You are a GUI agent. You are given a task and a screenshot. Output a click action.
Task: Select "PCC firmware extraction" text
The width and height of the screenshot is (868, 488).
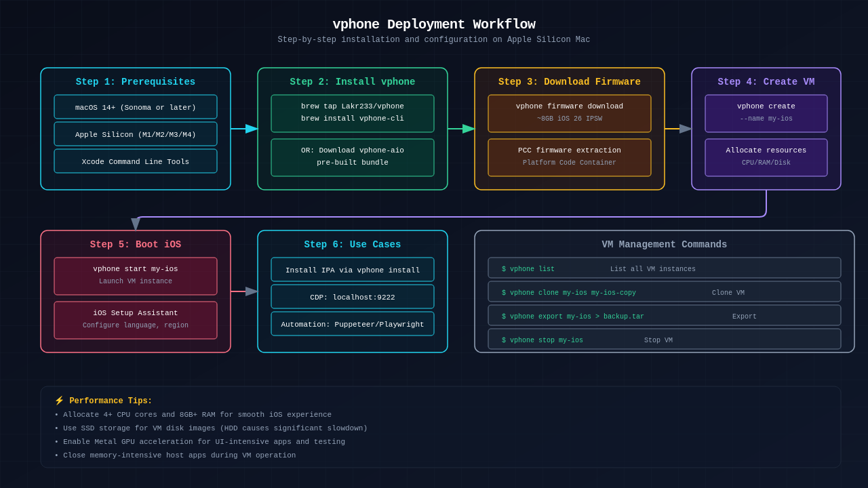point(570,150)
